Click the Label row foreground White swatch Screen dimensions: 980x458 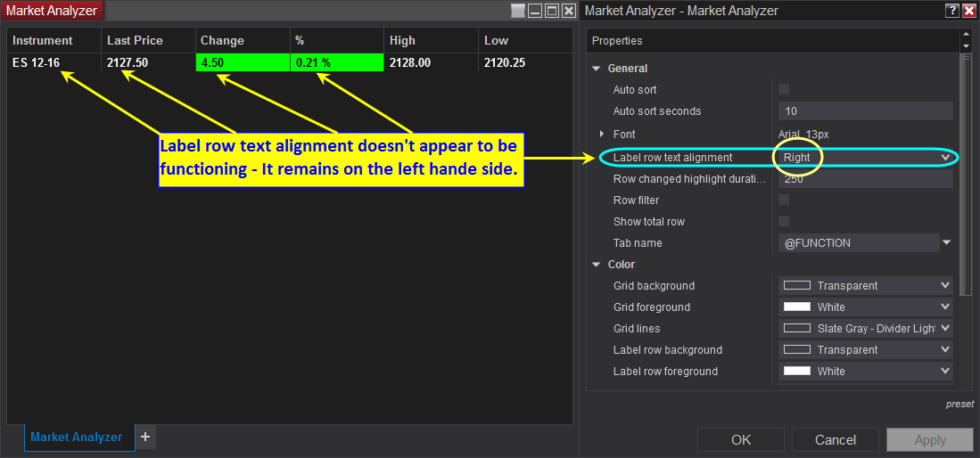[x=797, y=372]
